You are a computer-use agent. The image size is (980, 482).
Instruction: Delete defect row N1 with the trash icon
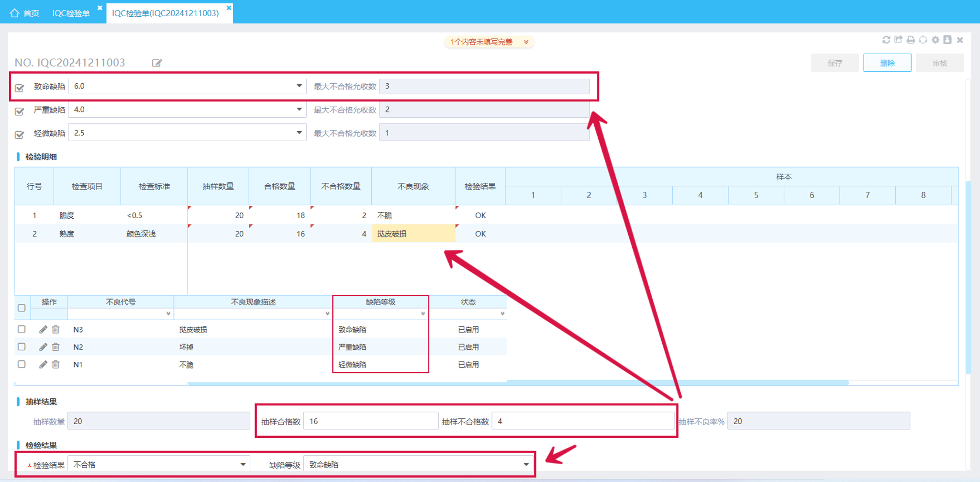[x=56, y=365]
